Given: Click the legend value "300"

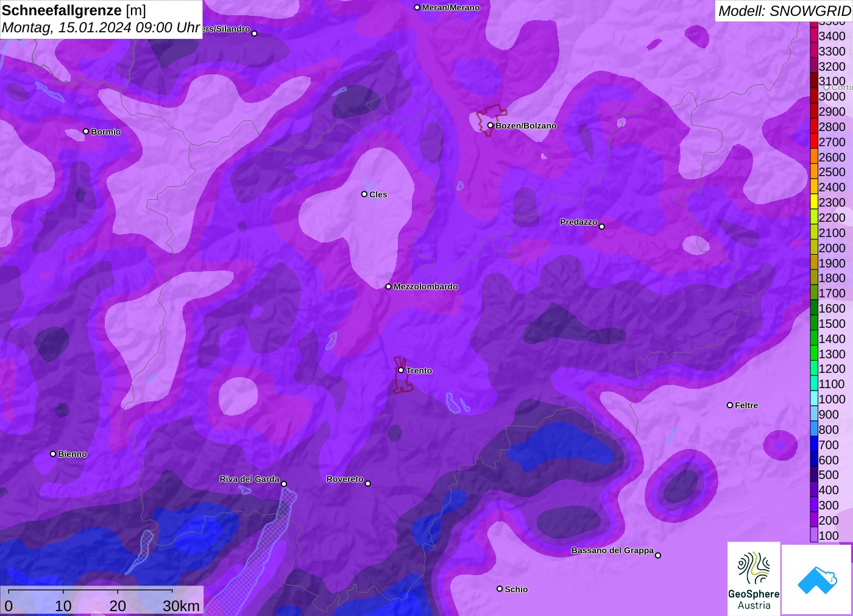Looking at the screenshot, I should [829, 505].
